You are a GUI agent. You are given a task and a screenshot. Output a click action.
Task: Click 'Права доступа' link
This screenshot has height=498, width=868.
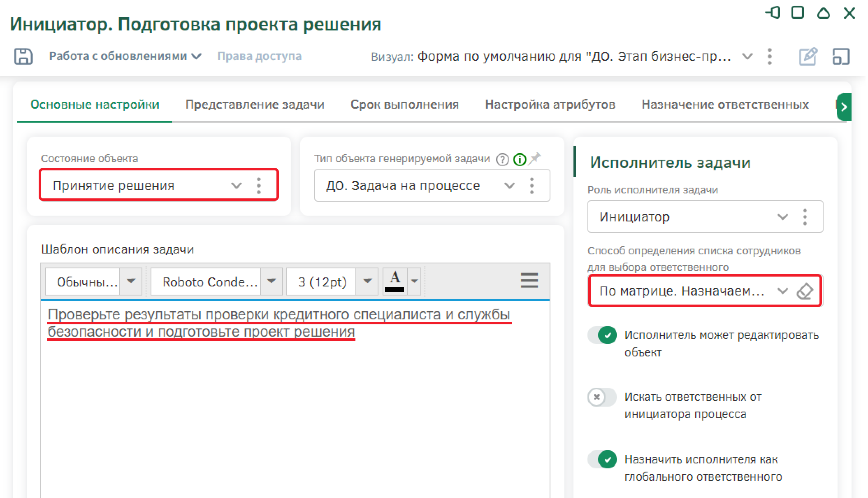[x=259, y=56]
